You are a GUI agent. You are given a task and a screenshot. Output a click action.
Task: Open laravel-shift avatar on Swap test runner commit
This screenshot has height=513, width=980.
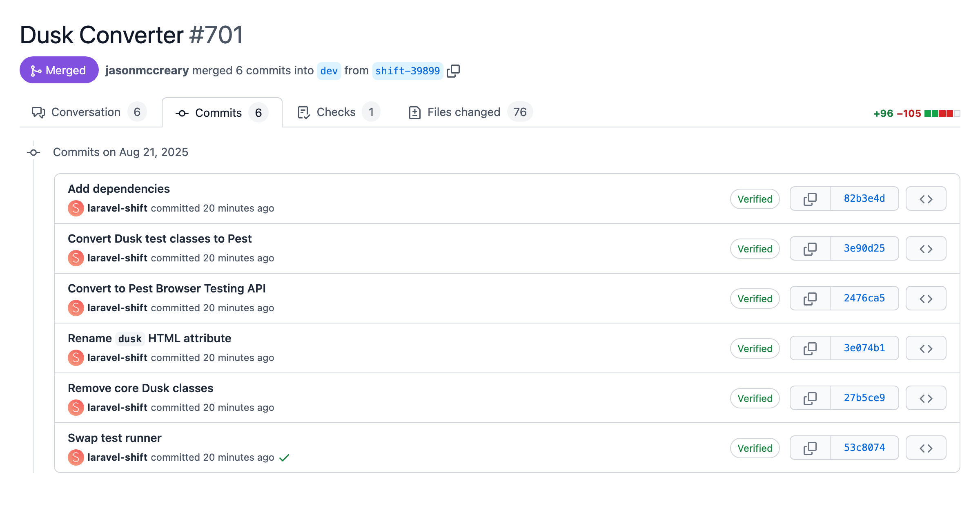point(76,457)
